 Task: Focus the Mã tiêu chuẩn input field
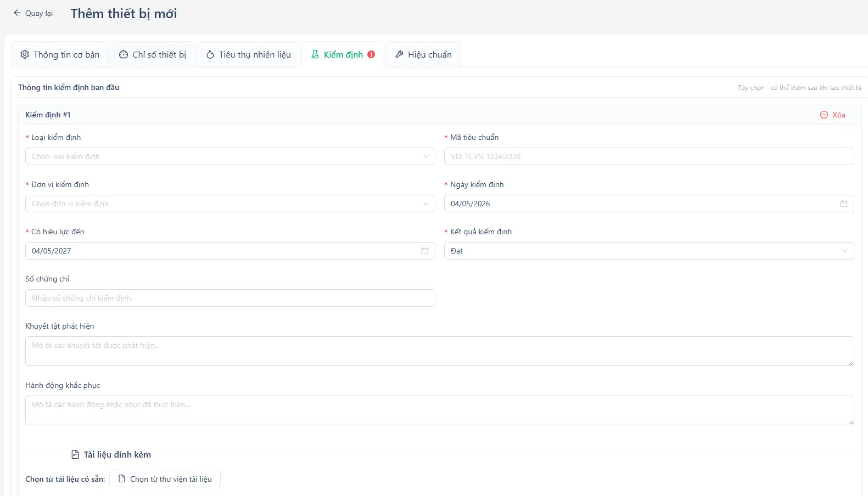[649, 156]
